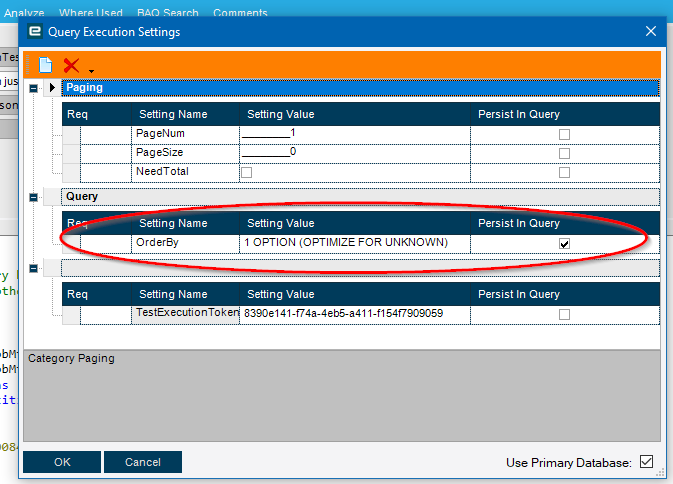Select the Paging row arrow indicator

click(52, 88)
